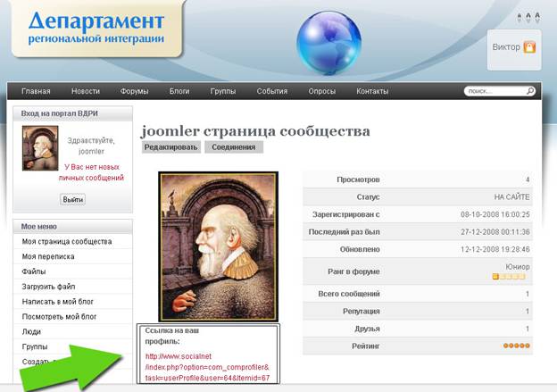Click the large profile portrait image

click(x=218, y=246)
